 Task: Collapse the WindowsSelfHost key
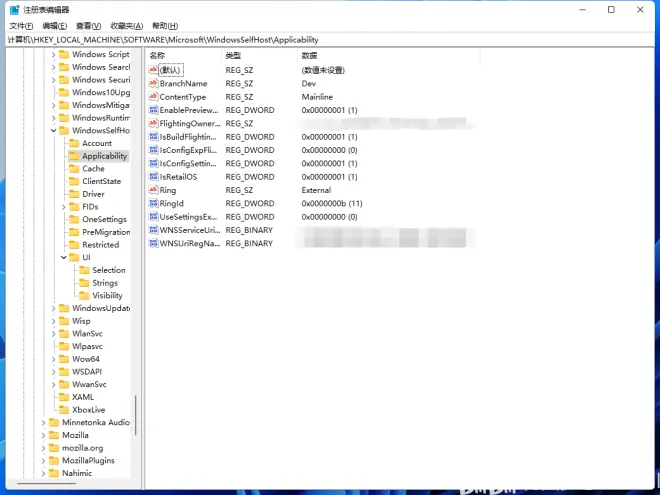pos(53,130)
